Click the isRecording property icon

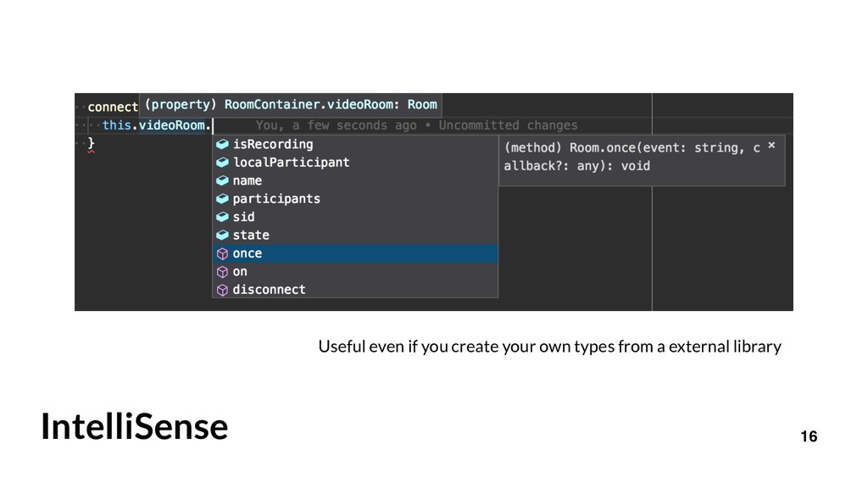tap(223, 144)
